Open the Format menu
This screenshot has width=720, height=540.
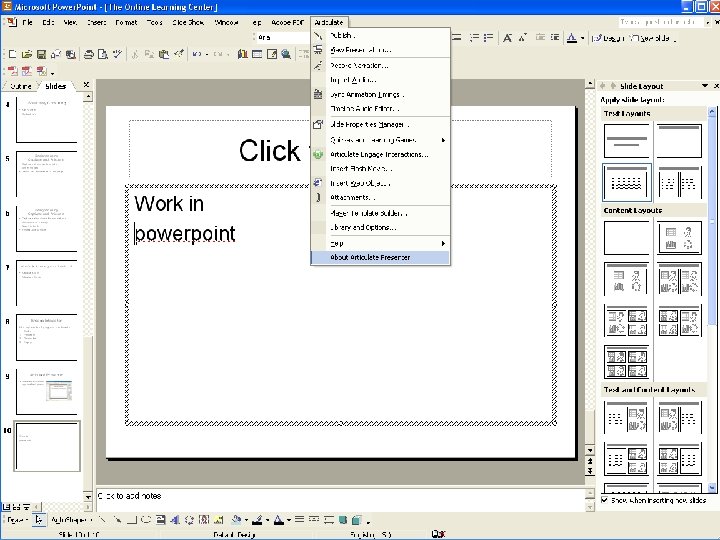point(126,22)
